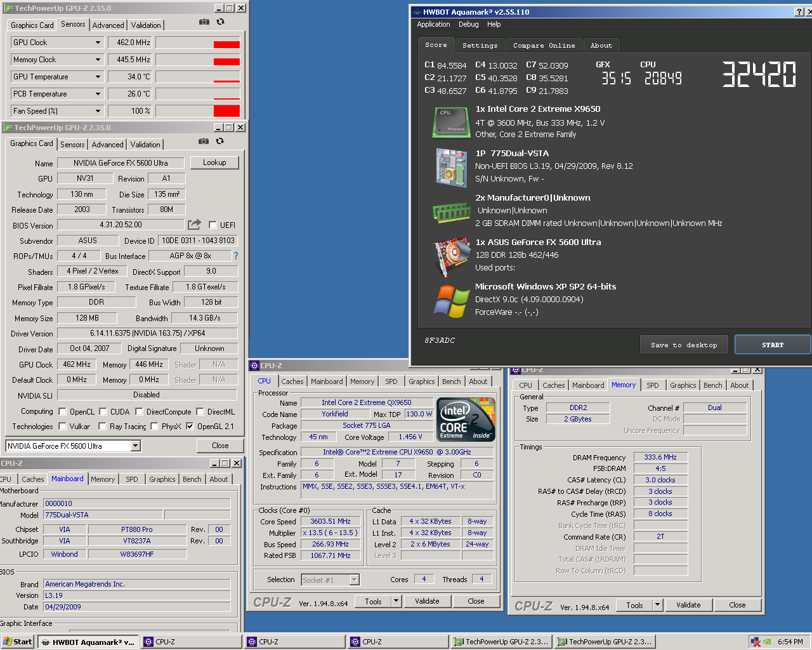Image resolution: width=812 pixels, height=650 pixels.
Task: Open the Fan Speed (%) sensor dropdown
Action: (98, 111)
